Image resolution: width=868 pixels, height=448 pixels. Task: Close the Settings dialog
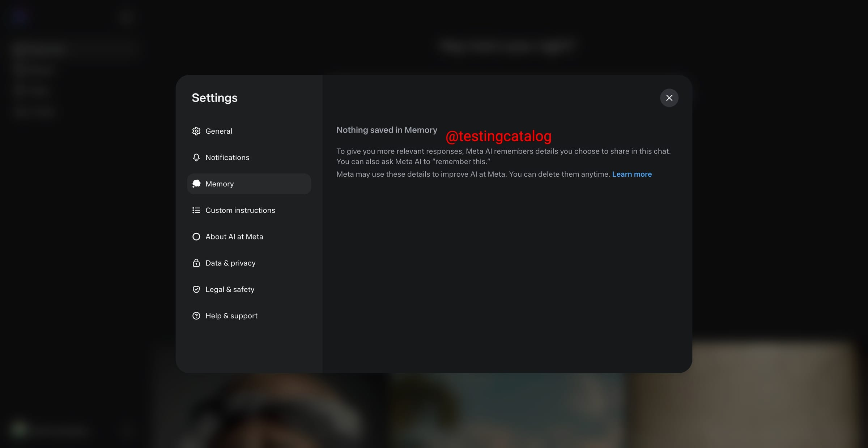[669, 98]
